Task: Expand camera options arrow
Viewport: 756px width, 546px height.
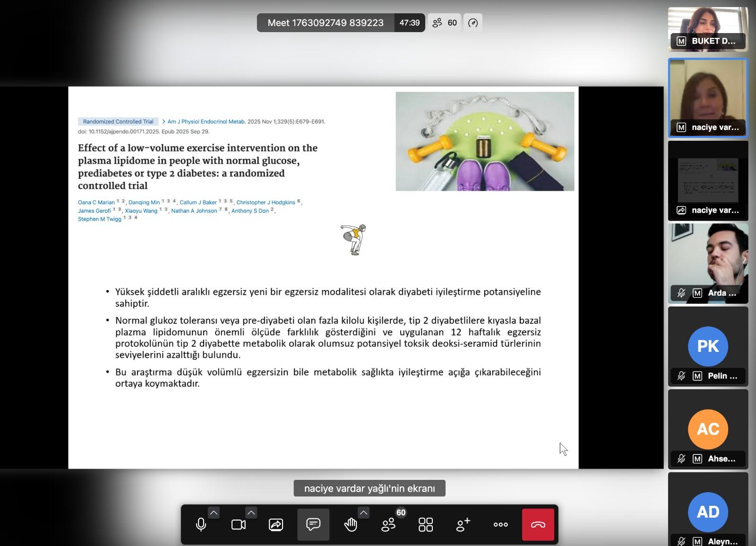Action: (x=251, y=512)
